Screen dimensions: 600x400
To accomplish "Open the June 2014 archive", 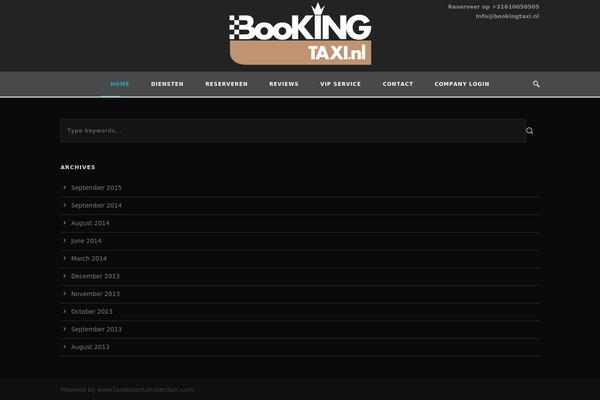I will click(86, 240).
